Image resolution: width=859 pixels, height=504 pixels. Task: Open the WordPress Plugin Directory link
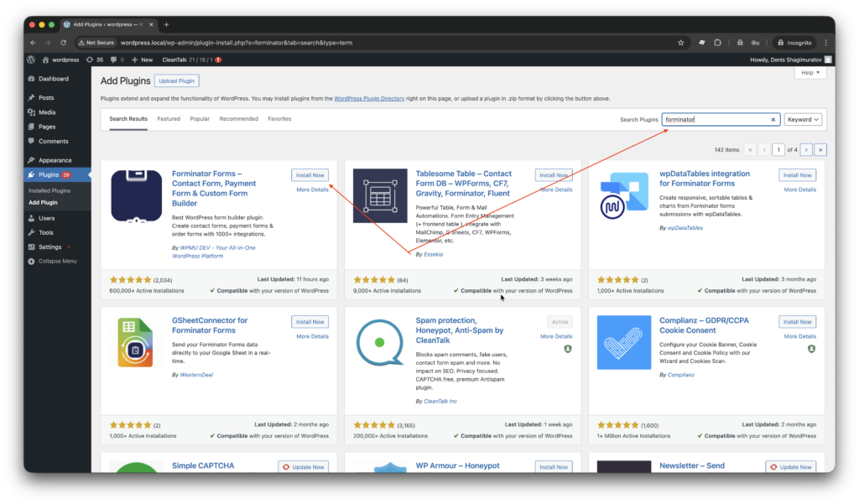point(369,98)
